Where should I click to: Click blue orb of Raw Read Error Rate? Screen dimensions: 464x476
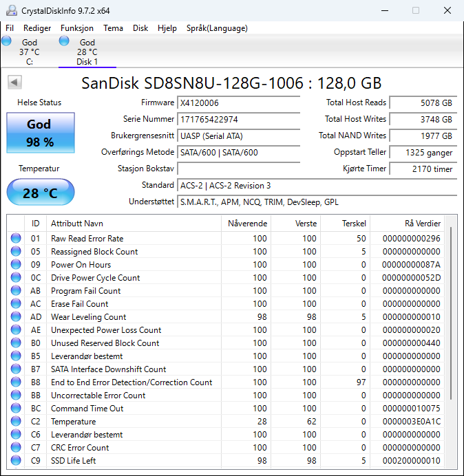coord(16,238)
